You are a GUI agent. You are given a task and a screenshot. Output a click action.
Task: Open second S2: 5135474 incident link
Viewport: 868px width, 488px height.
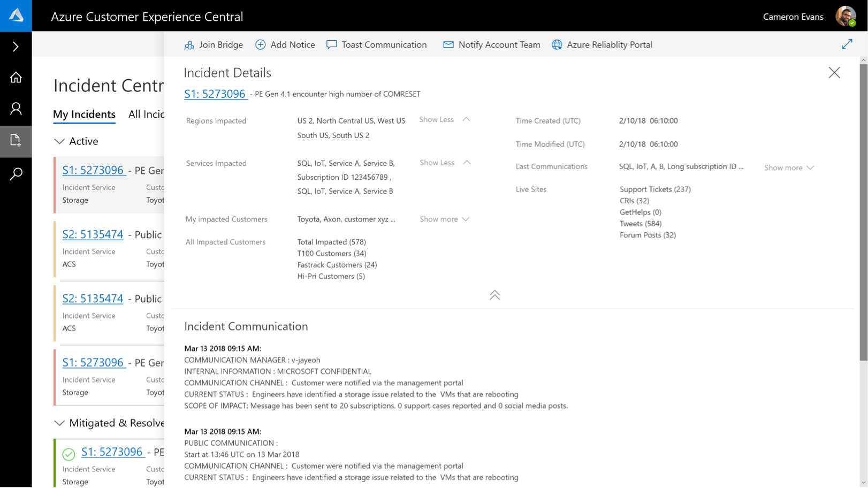coord(93,299)
